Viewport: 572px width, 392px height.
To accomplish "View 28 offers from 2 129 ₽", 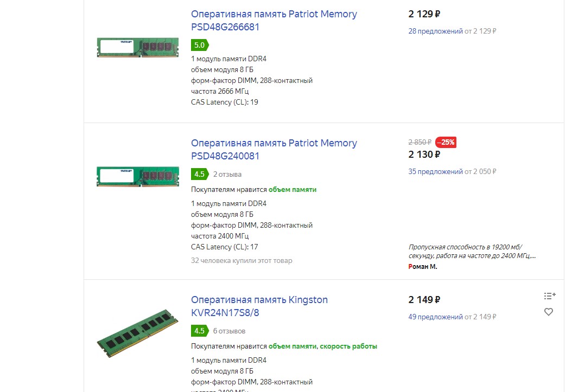I will pyautogui.click(x=435, y=31).
